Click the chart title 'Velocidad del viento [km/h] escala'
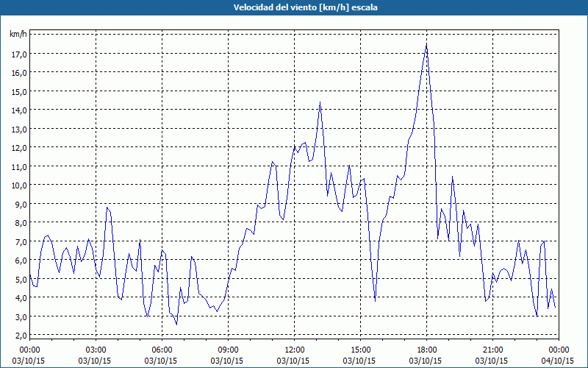 [305, 7]
